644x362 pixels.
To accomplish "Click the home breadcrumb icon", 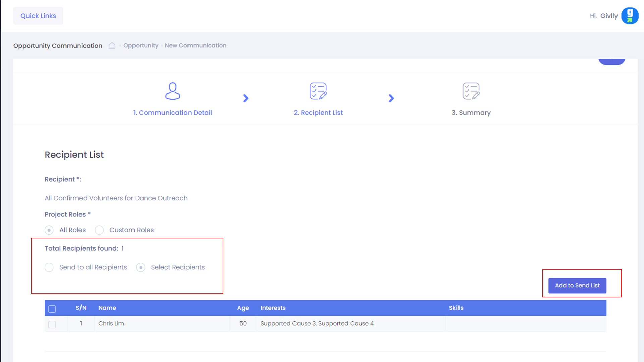I will pos(112,45).
